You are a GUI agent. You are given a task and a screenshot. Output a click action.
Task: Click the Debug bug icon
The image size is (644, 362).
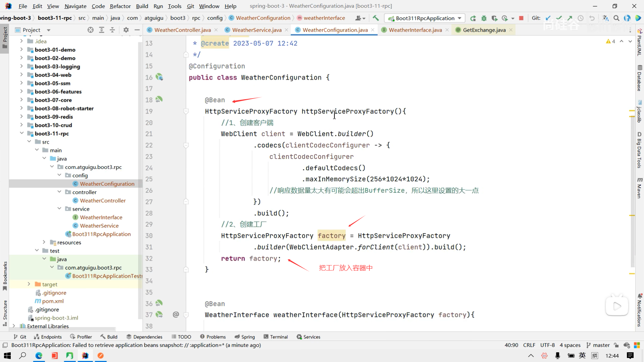click(484, 18)
